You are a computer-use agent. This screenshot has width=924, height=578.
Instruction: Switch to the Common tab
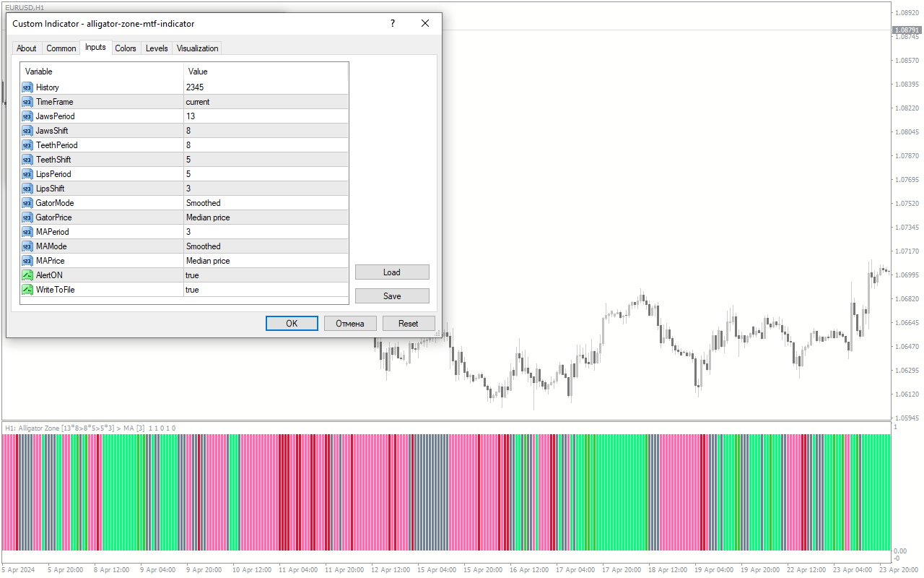(x=61, y=48)
